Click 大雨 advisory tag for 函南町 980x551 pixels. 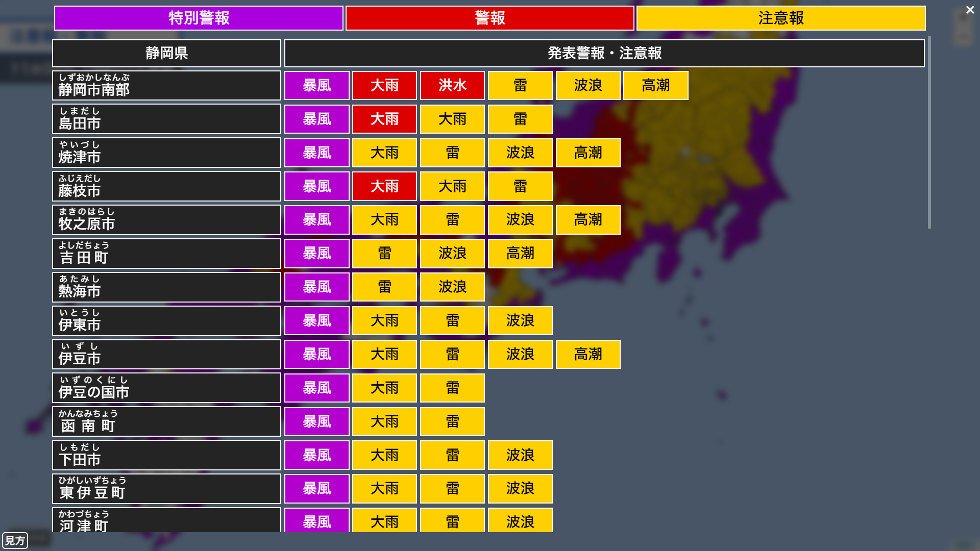pyautogui.click(x=384, y=422)
